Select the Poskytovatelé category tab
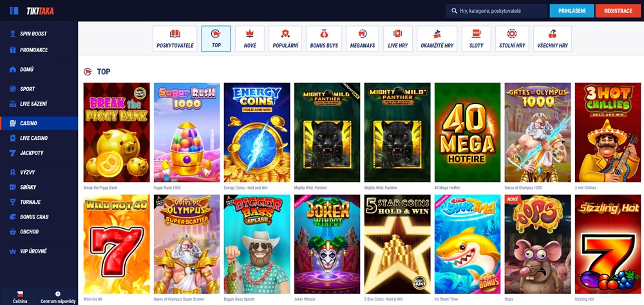This screenshot has width=644, height=305. (175, 39)
